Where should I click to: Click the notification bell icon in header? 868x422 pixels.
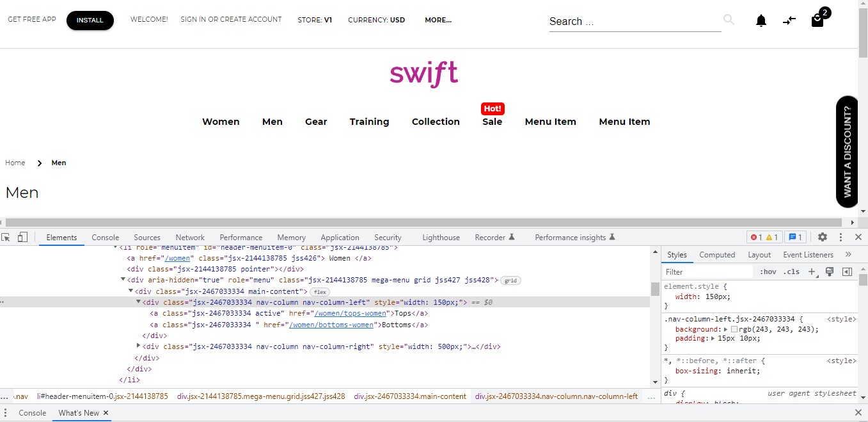tap(761, 20)
